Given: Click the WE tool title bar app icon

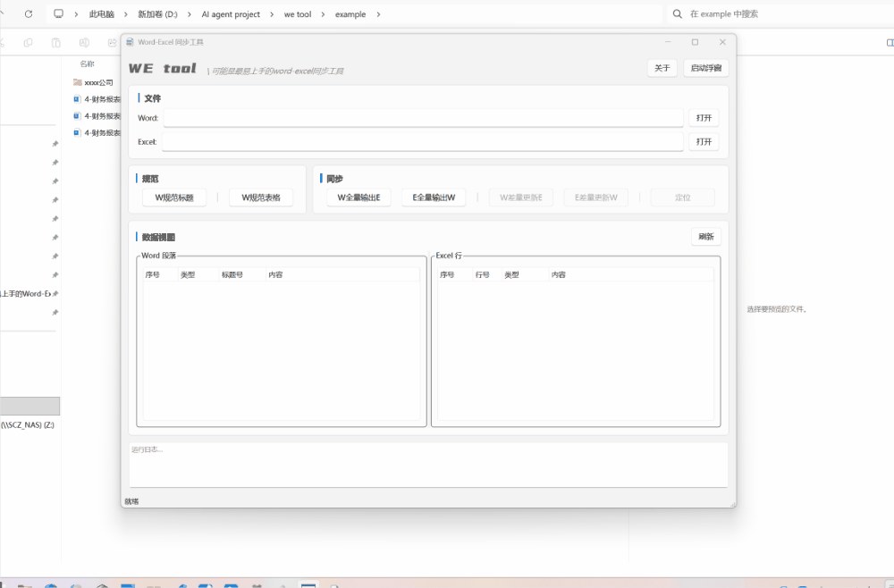Looking at the screenshot, I should pos(130,42).
